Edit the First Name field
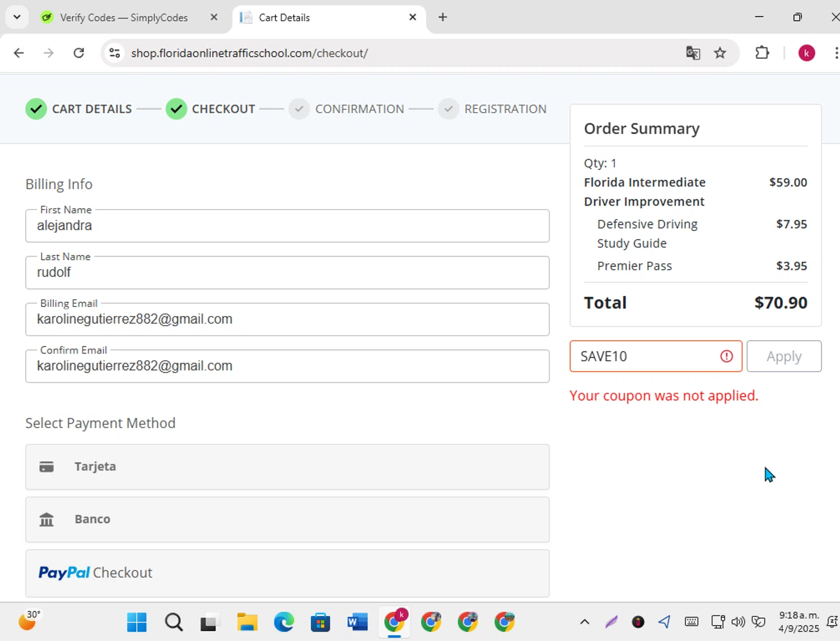This screenshot has width=840, height=641. click(287, 226)
